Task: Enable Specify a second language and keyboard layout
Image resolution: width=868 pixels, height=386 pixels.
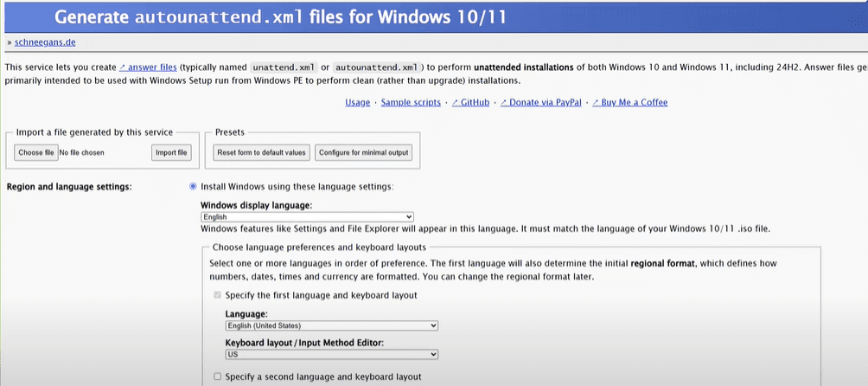Action: [x=217, y=376]
